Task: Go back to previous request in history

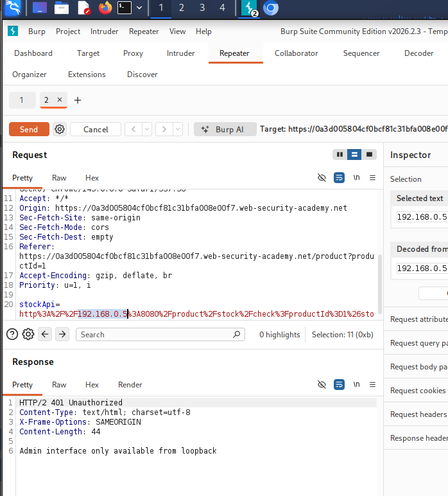Action: coord(134,129)
